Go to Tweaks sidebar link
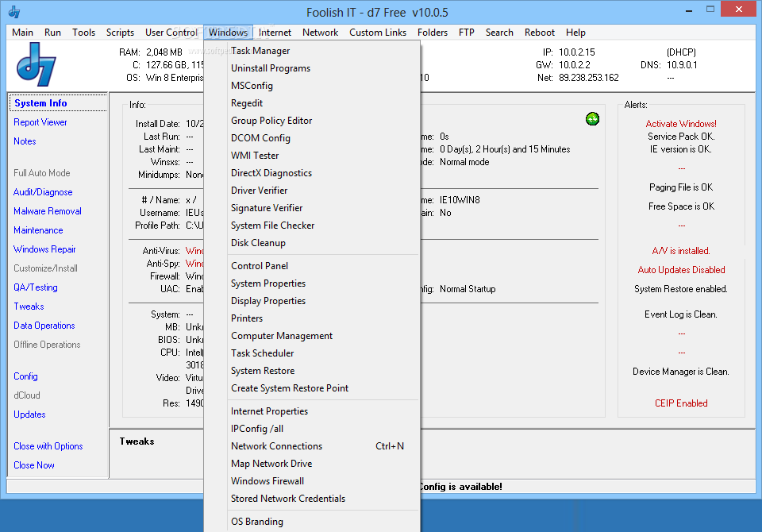The height and width of the screenshot is (532, 762). (29, 306)
